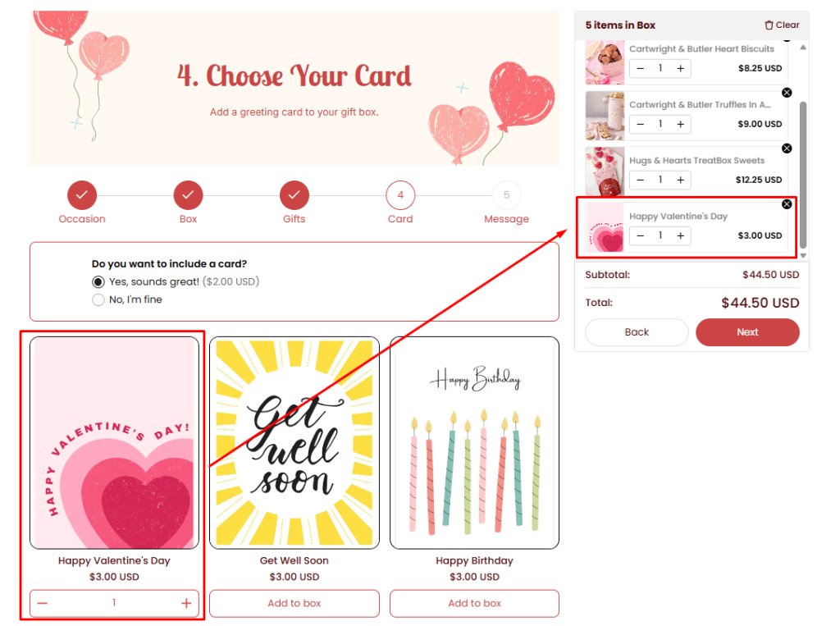Click the Back button
Viewport: 840px width, 626px height.
coord(637,332)
